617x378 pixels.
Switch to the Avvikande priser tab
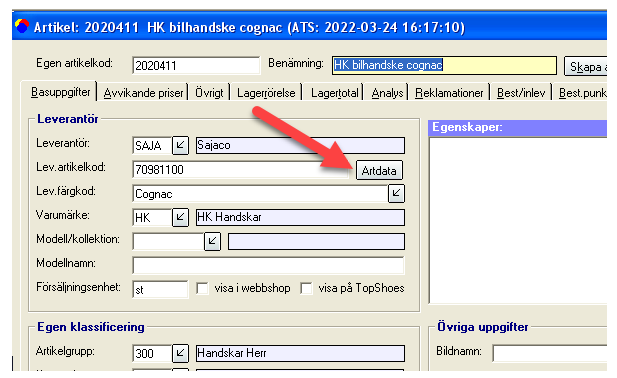[x=143, y=93]
